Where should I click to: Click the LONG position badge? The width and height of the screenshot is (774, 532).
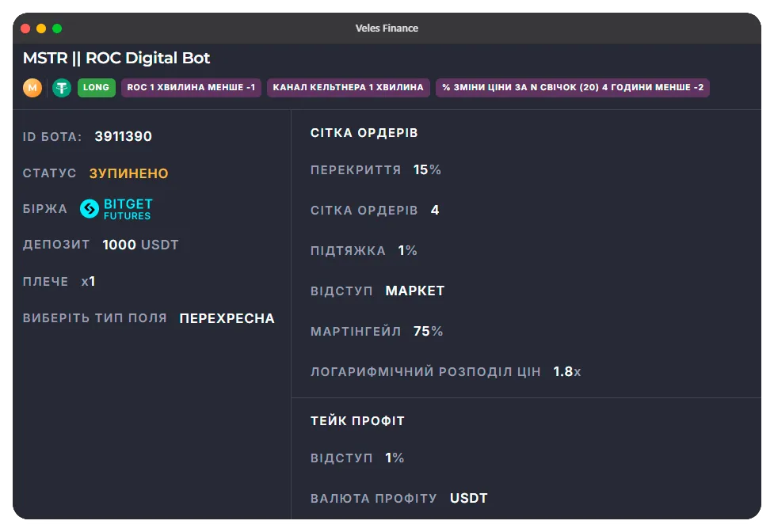tap(96, 89)
